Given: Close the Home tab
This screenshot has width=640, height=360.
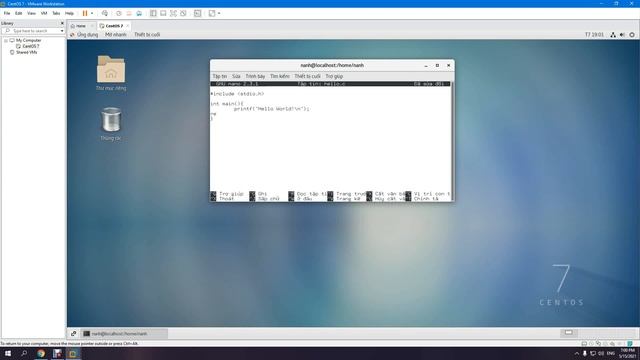Looking at the screenshot, I should (92, 26).
